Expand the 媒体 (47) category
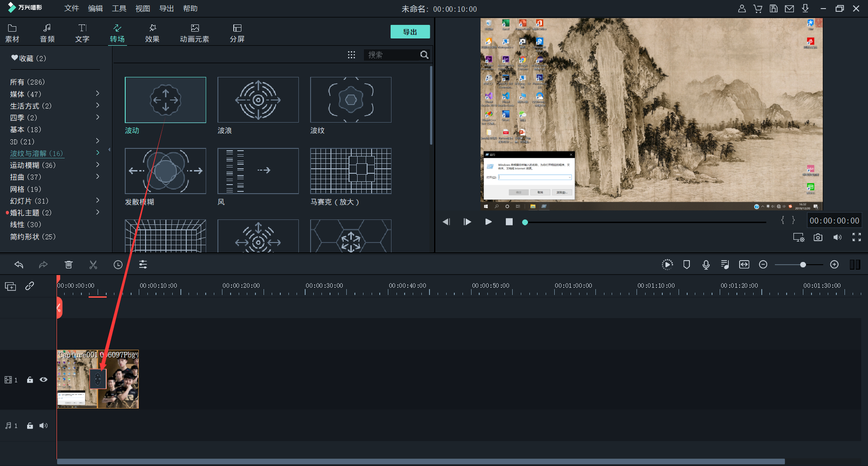 (98, 94)
